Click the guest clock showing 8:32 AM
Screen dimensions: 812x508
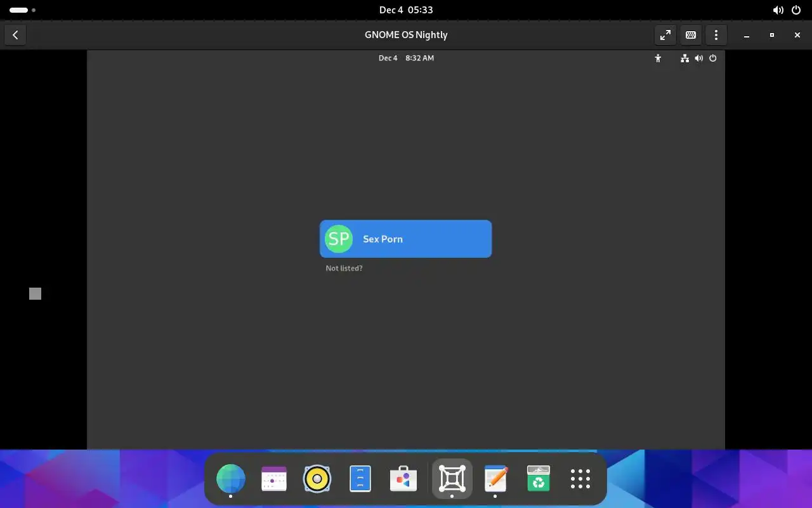pyautogui.click(x=420, y=58)
